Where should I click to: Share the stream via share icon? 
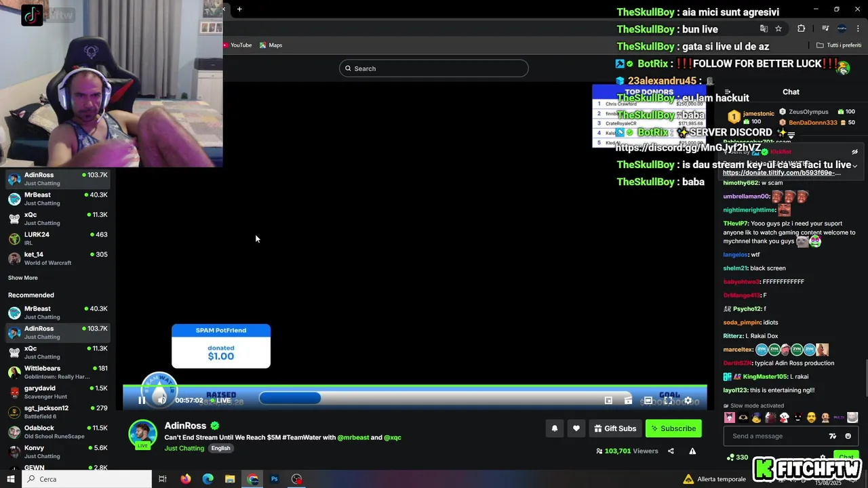click(671, 451)
